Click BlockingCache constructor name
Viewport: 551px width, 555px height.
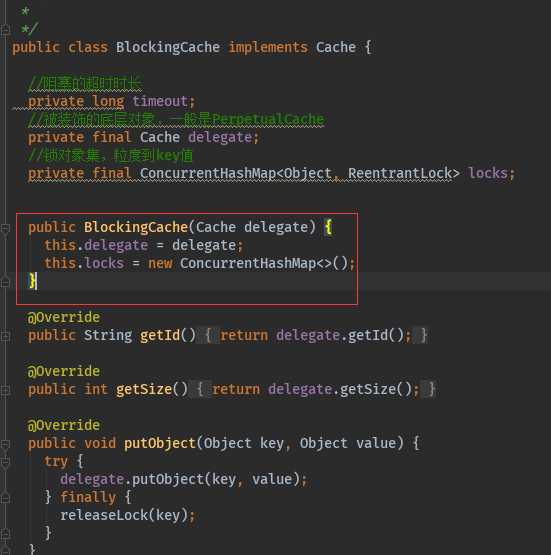[x=136, y=228]
